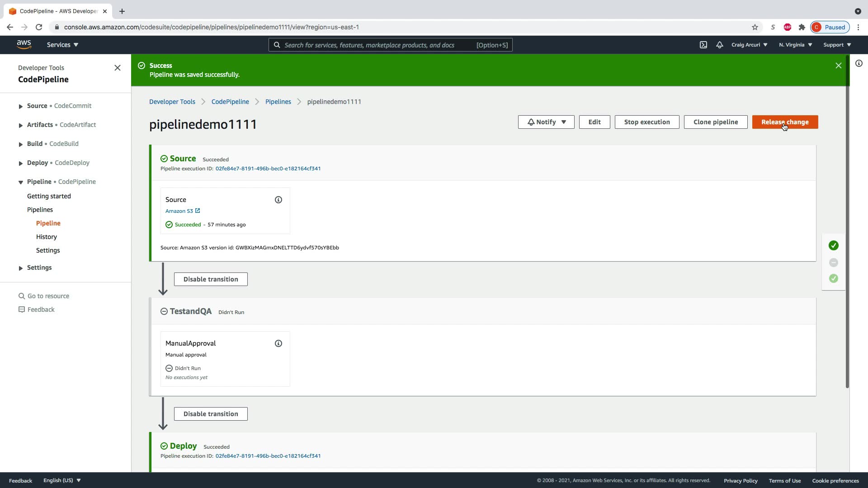Image resolution: width=868 pixels, height=488 pixels.
Task: Disable transition between Source and TestandQA
Action: (x=211, y=279)
